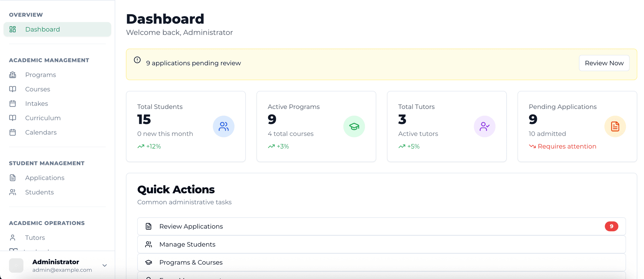Go to Tutors in the sidebar
The width and height of the screenshot is (644, 279).
point(57,237)
